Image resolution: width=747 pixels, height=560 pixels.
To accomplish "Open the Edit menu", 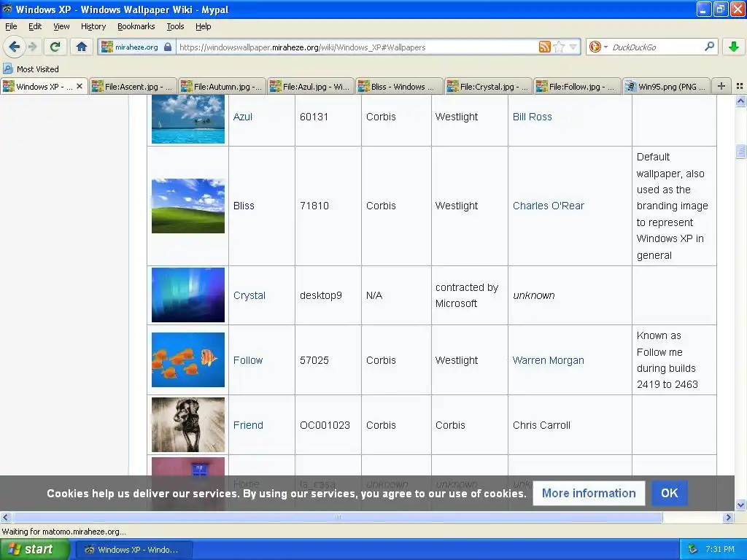I will 35,26.
